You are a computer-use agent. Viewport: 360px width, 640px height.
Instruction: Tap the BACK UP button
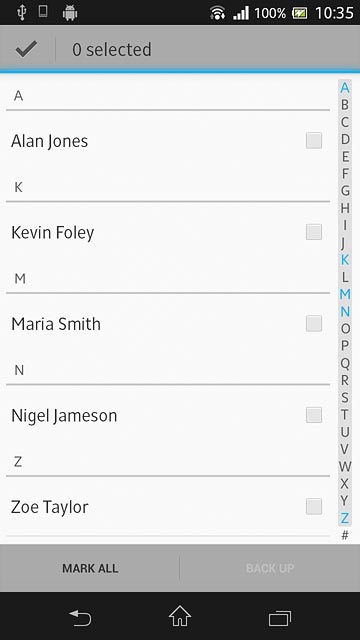(x=270, y=568)
